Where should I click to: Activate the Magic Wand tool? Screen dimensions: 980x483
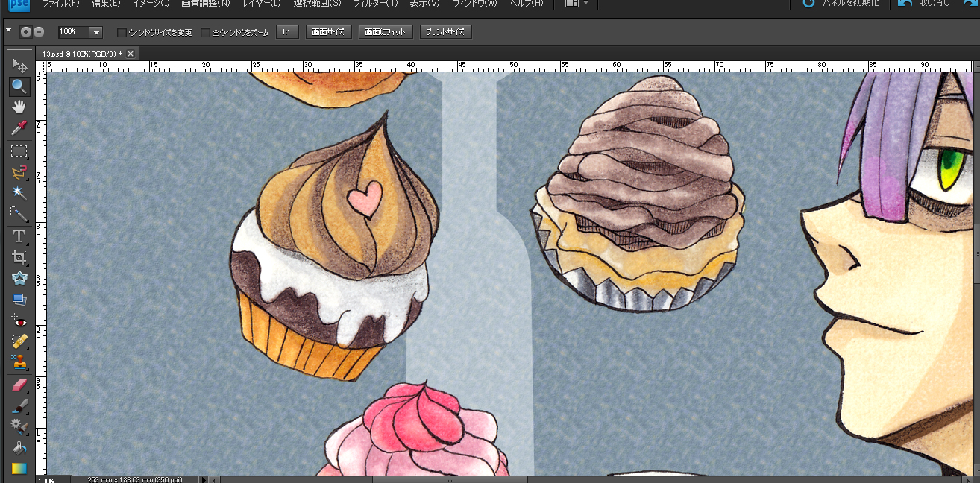[x=19, y=193]
